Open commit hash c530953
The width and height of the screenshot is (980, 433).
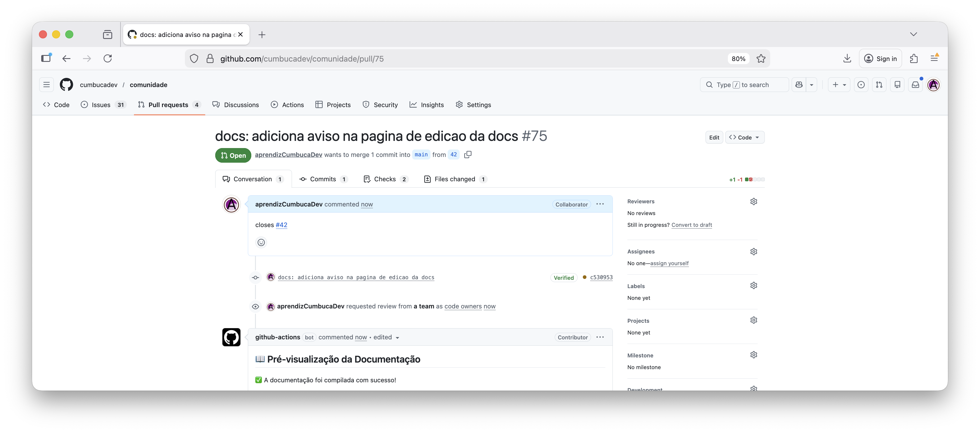(x=601, y=277)
